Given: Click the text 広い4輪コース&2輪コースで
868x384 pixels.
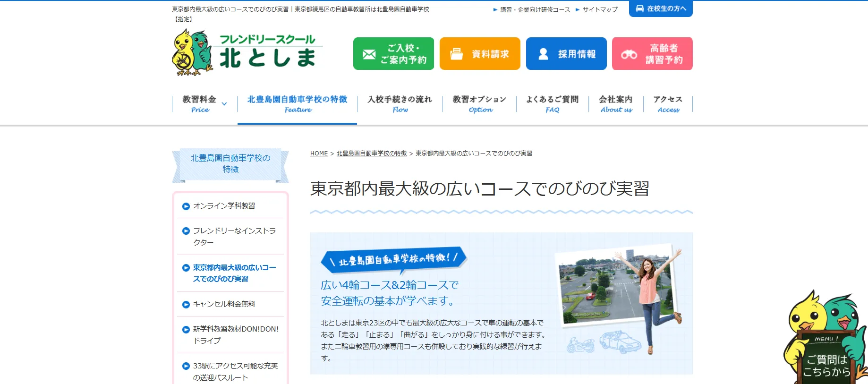Looking at the screenshot, I should coord(390,285).
